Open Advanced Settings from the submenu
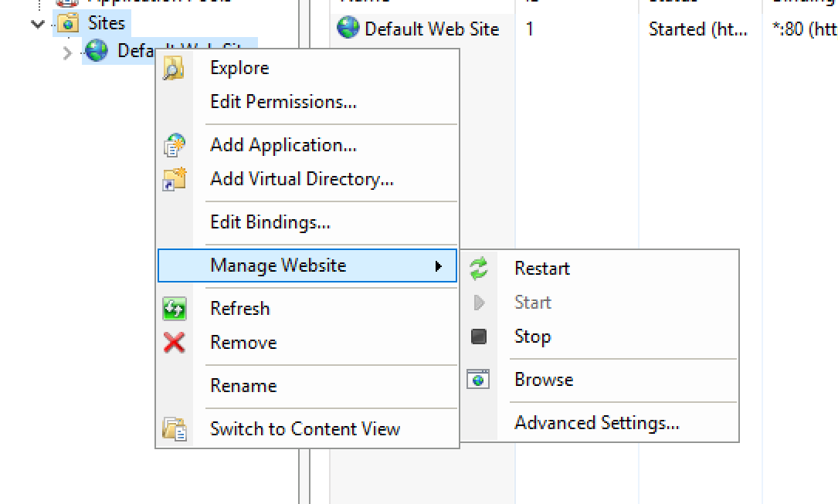Image resolution: width=838 pixels, height=504 pixels. click(597, 423)
